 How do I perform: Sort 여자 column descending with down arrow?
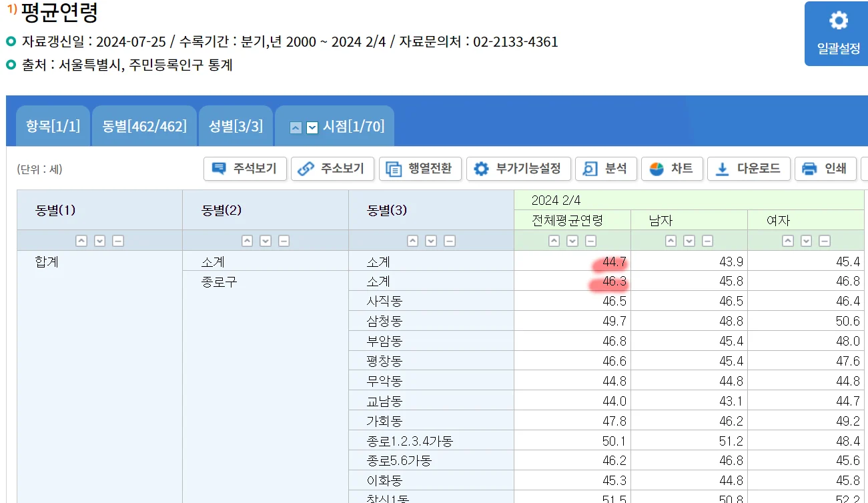(807, 241)
